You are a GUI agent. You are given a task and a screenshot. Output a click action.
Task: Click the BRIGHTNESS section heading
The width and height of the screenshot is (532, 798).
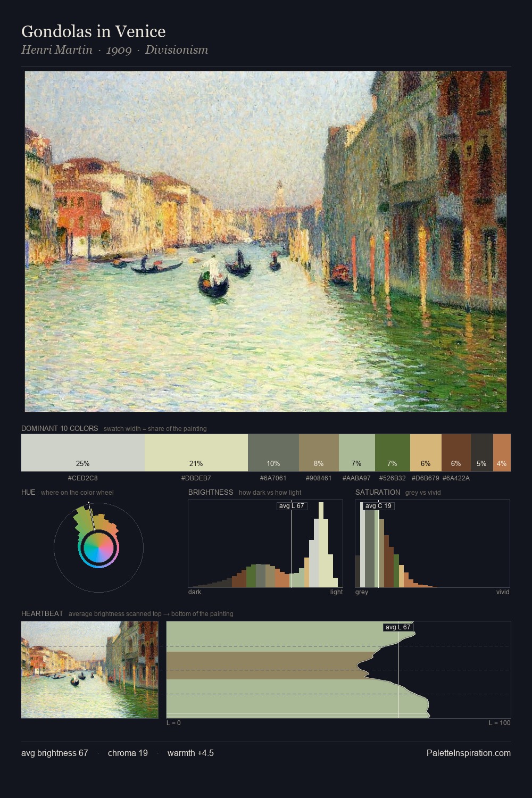pyautogui.click(x=211, y=492)
